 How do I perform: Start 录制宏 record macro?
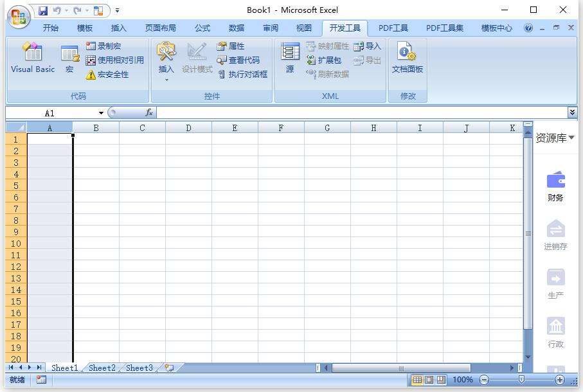pyautogui.click(x=103, y=46)
